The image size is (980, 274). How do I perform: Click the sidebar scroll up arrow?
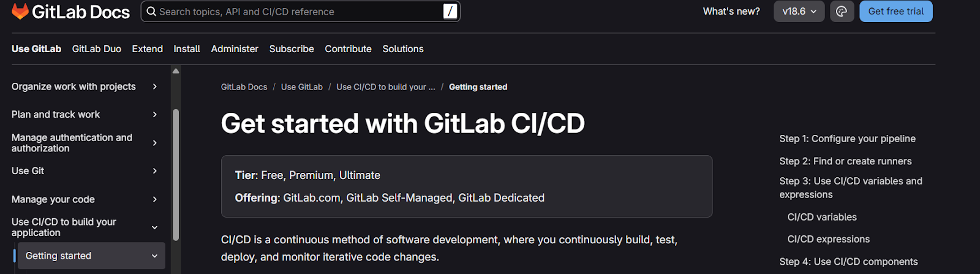176,71
